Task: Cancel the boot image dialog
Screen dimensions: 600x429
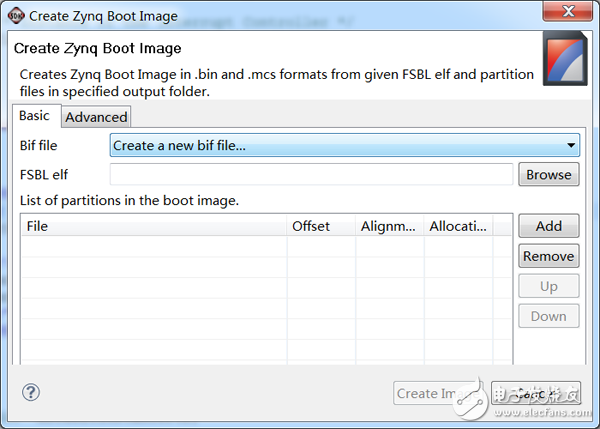Action: pos(536,393)
